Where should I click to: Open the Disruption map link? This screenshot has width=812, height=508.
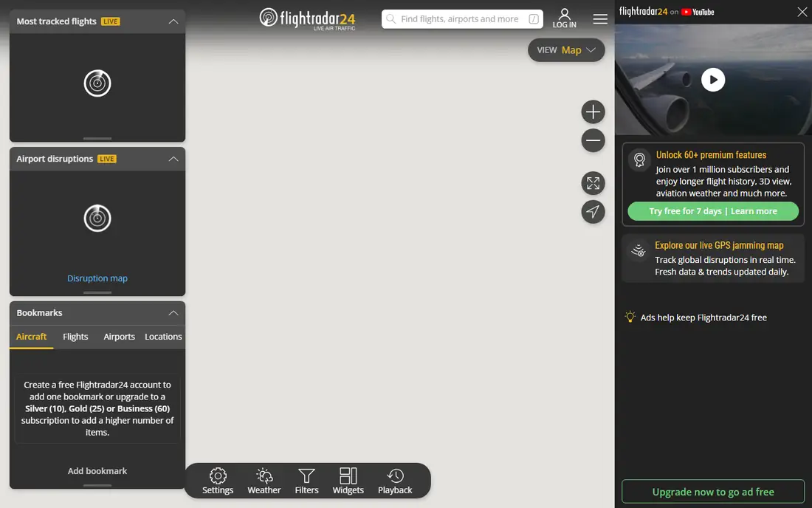(97, 278)
